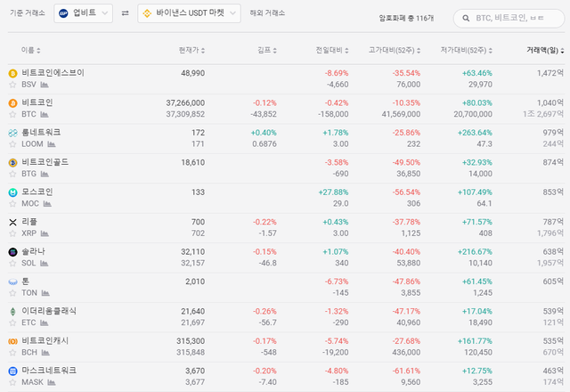Viewport: 570px width, 392px height.
Task: Favorite XRP with the star
Action: tap(12, 233)
